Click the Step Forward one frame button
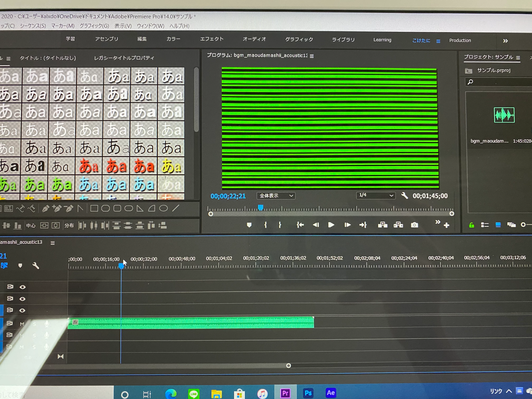The height and width of the screenshot is (399, 532). [347, 225]
